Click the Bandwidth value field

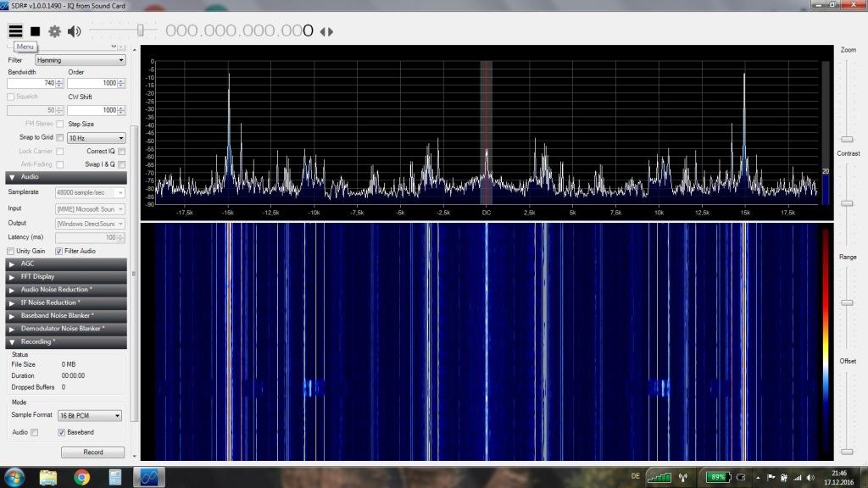(31, 83)
